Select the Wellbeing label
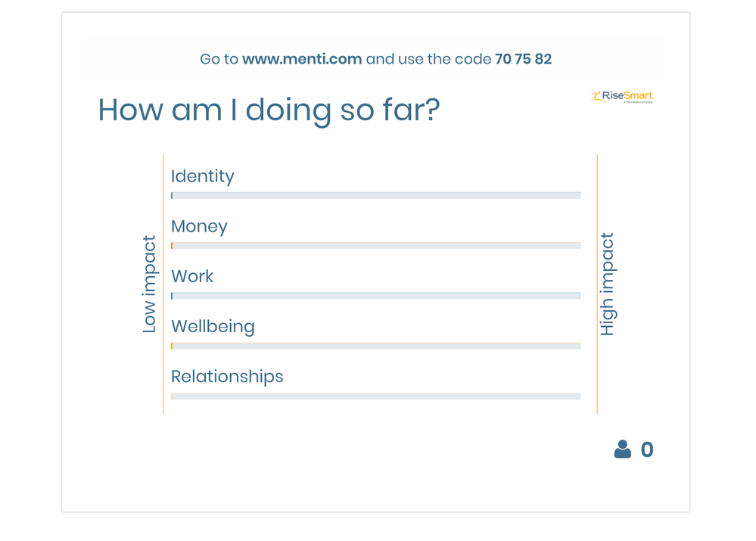 pyautogui.click(x=213, y=327)
